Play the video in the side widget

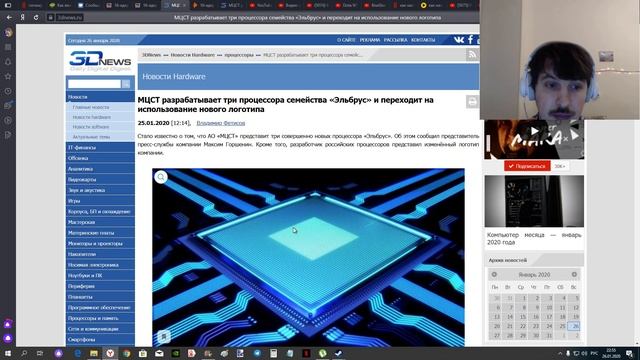click(x=534, y=131)
